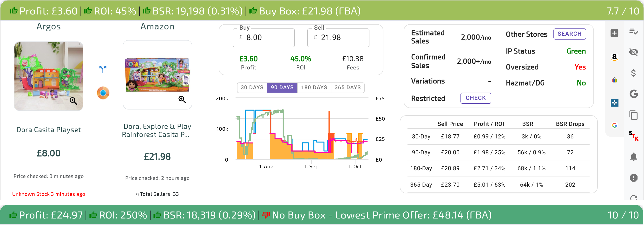
Task: Hide this product with crossed-eye icon
Action: point(633,52)
